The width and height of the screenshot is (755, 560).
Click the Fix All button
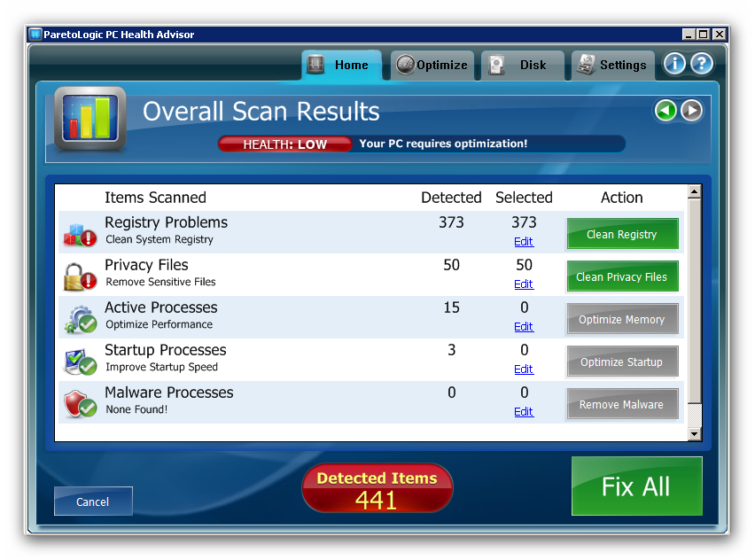tap(636, 486)
